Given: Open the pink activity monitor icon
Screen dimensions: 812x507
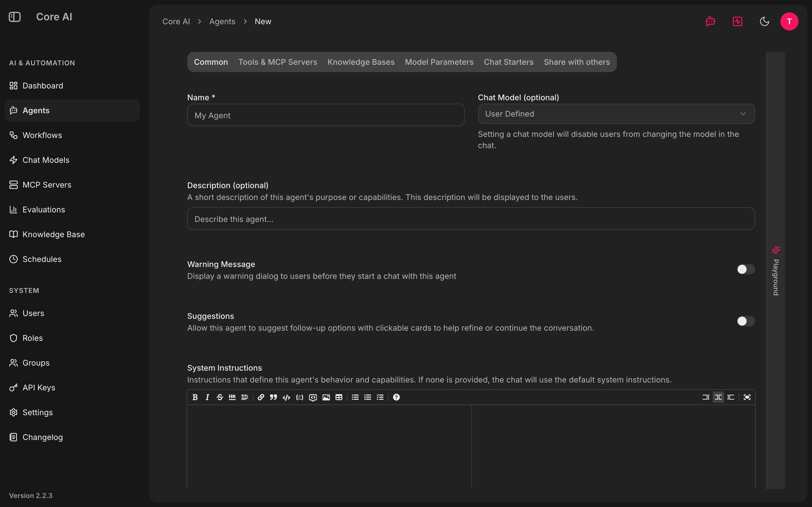Looking at the screenshot, I should coord(738,21).
